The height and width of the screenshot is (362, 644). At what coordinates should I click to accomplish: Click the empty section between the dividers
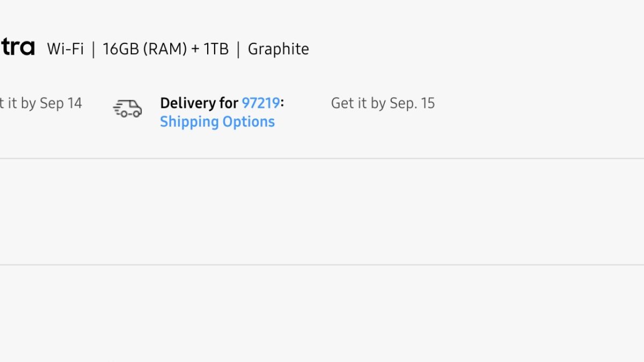[322, 211]
